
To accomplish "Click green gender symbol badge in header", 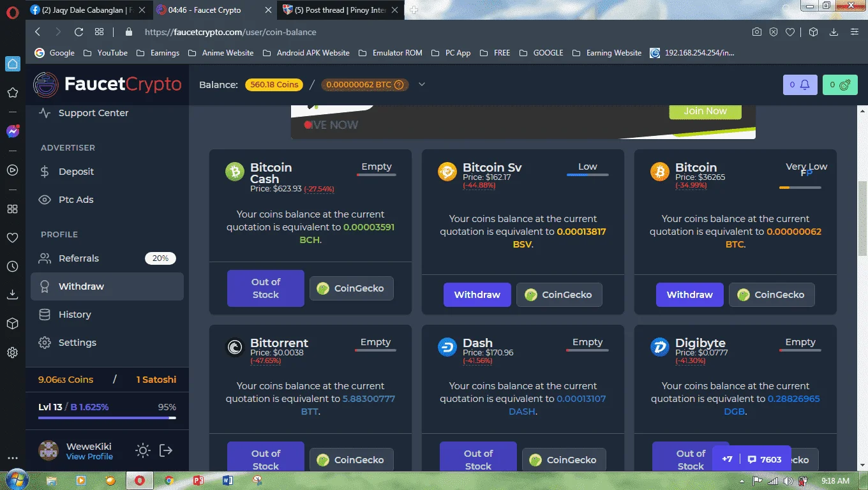I will 840,85.
